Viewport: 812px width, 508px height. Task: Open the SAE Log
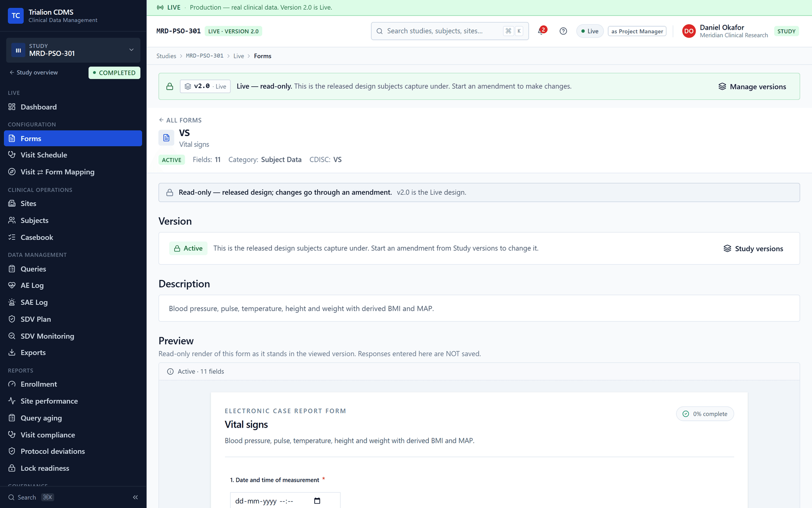pos(73,302)
